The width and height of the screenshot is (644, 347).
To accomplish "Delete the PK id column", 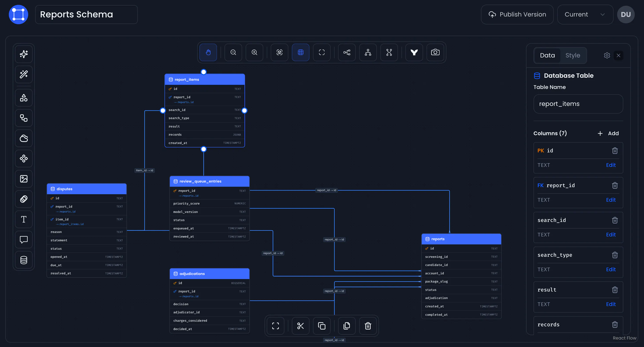I will click(615, 151).
